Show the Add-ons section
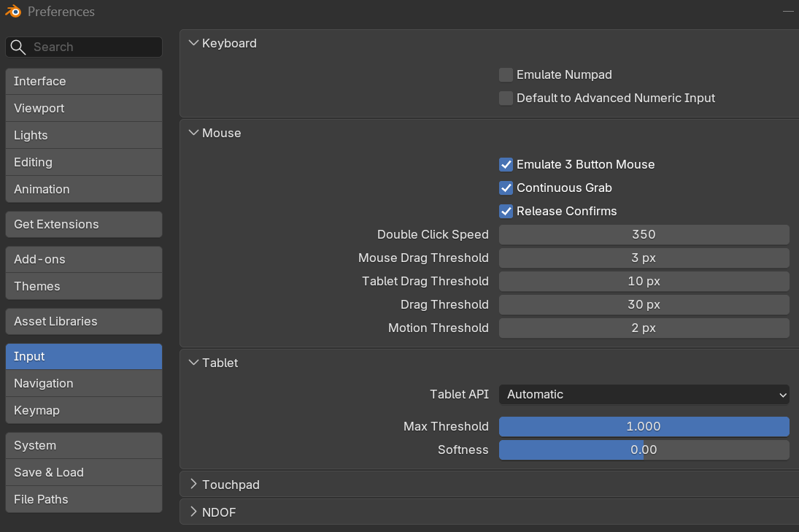 coord(84,259)
